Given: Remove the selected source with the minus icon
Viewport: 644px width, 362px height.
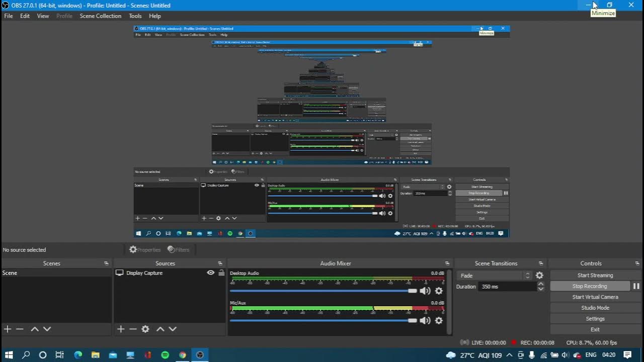Looking at the screenshot, I should (x=133, y=329).
